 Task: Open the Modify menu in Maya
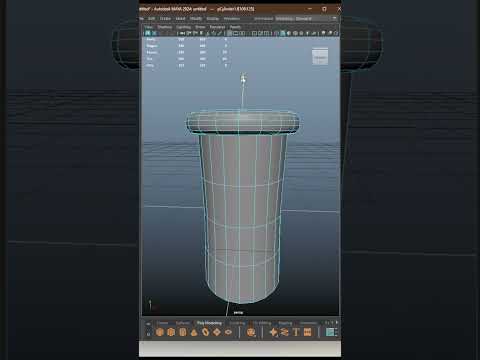click(x=196, y=19)
